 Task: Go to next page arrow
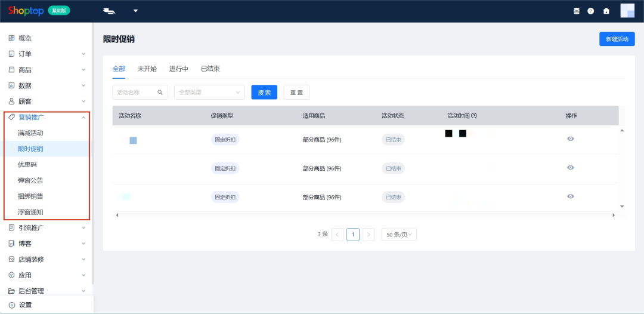coord(369,234)
